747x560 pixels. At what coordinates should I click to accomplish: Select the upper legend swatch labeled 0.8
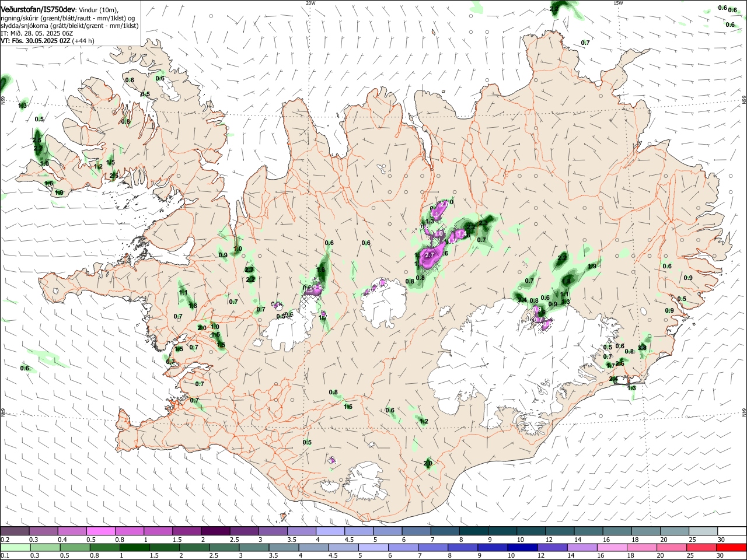[130, 531]
